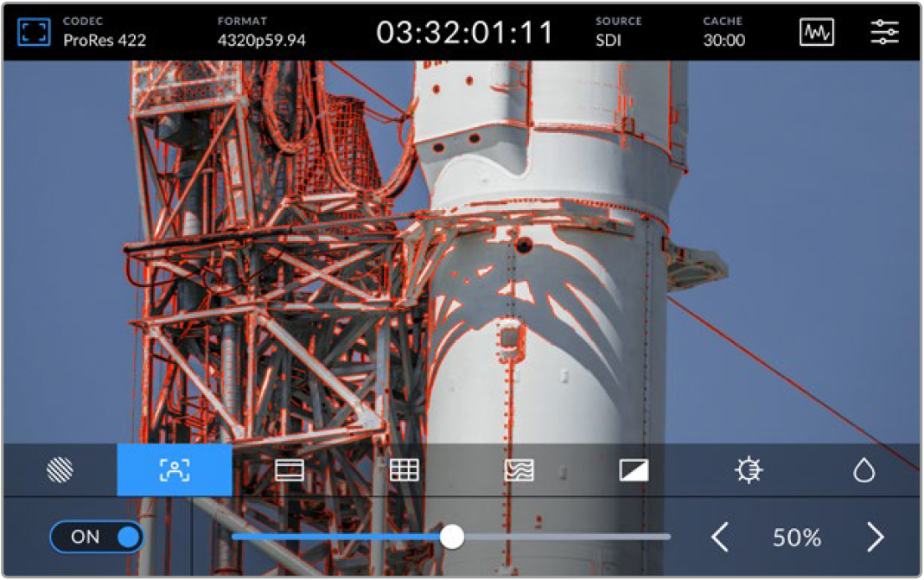The image size is (924, 580).
Task: Select the false color icon
Action: [519, 470]
